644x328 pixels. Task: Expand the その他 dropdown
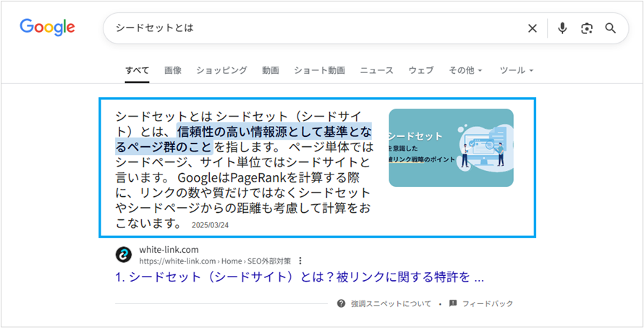(465, 70)
